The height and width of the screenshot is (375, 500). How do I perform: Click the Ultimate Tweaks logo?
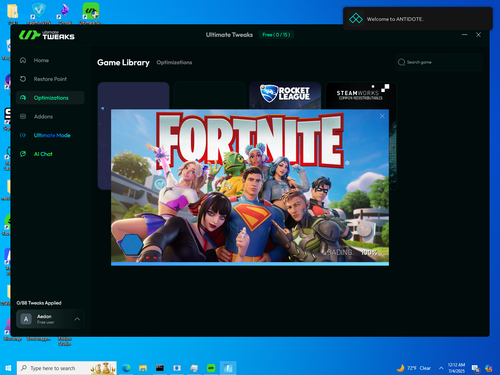pos(47,35)
